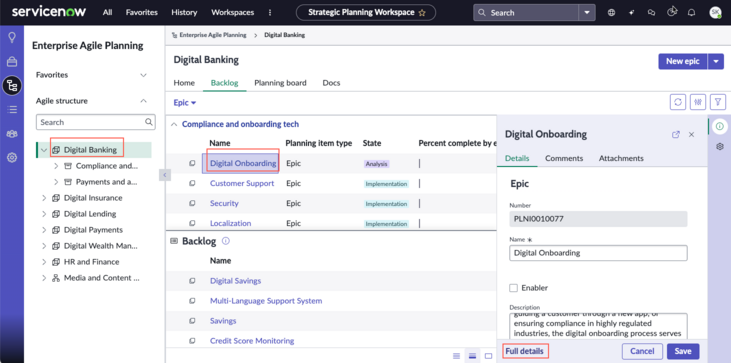
Task: Open the column personalization sliders icon
Action: coord(698,102)
